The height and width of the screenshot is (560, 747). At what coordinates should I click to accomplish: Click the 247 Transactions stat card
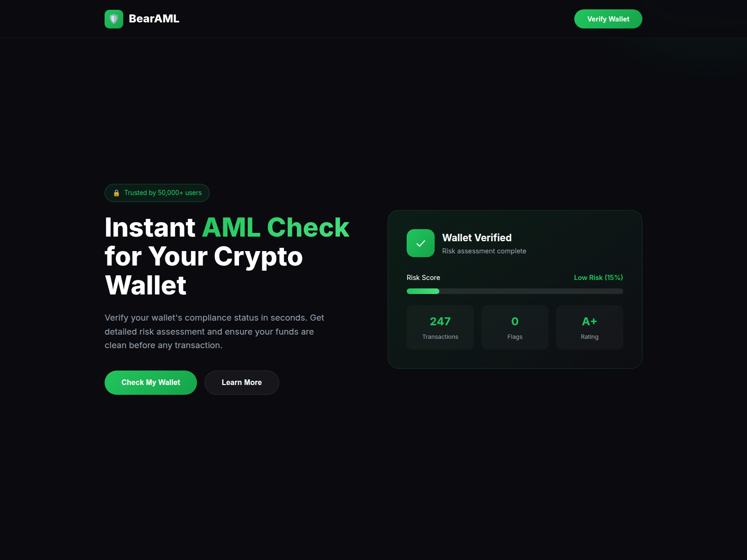(440, 327)
